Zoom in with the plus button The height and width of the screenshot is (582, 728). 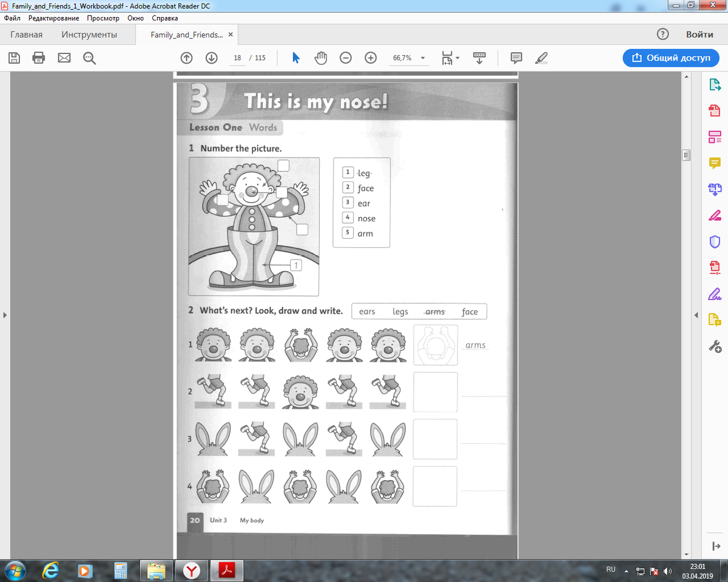pyautogui.click(x=371, y=58)
